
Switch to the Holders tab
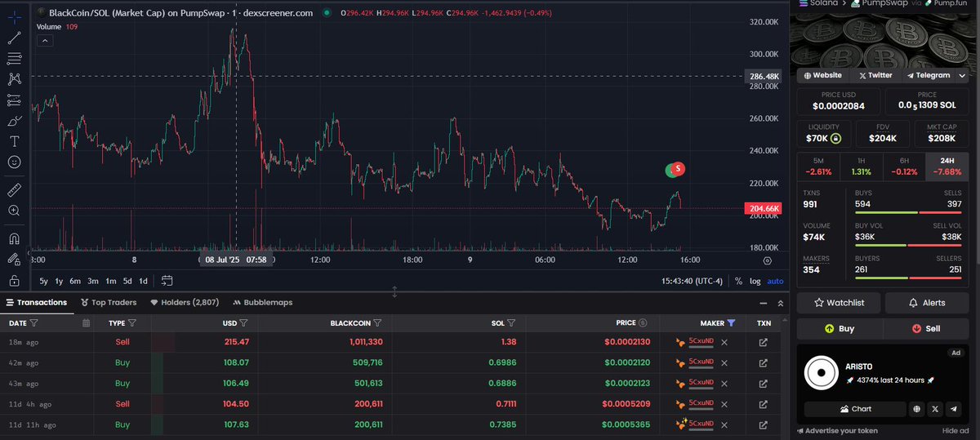185,303
